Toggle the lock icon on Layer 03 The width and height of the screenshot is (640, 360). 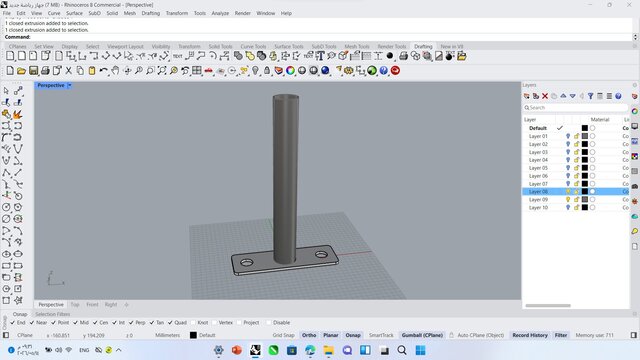click(577, 152)
